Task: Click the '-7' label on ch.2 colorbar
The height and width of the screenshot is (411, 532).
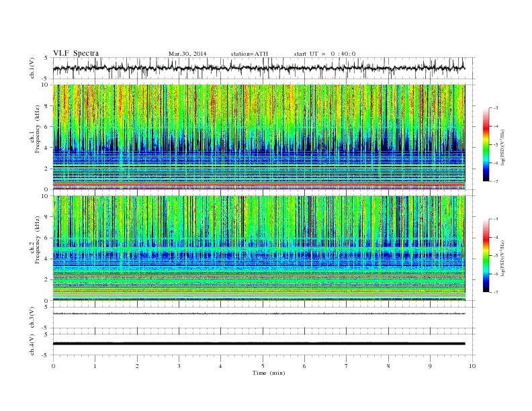Action: pos(496,292)
